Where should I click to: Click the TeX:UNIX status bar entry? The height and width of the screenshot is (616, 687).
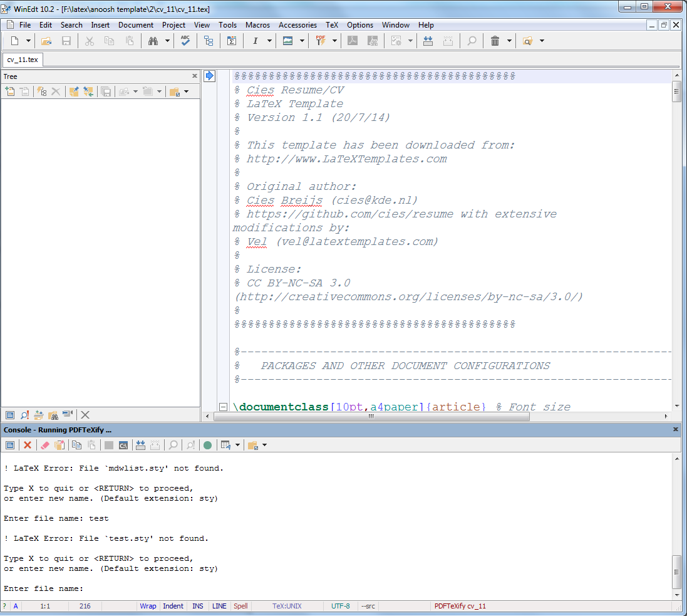coord(287,606)
